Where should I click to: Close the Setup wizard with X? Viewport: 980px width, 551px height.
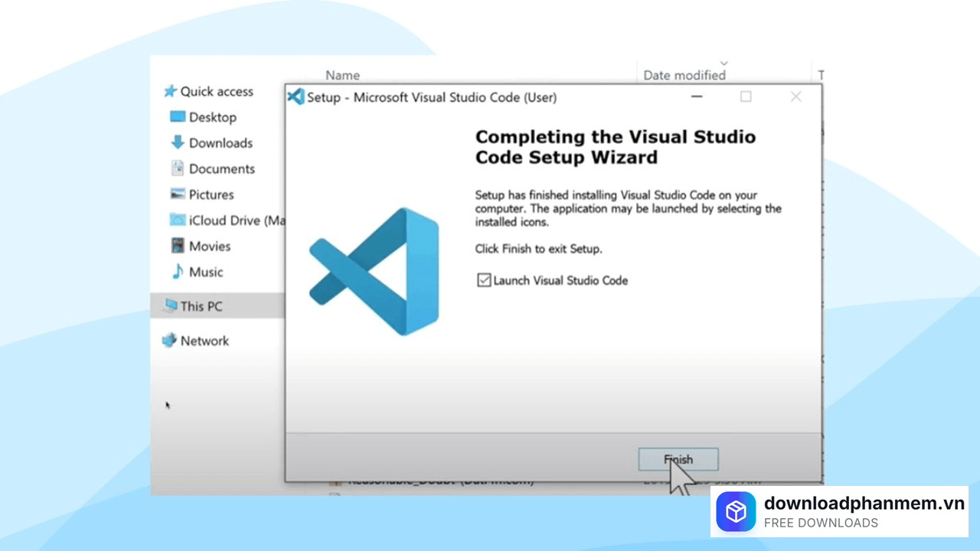795,97
